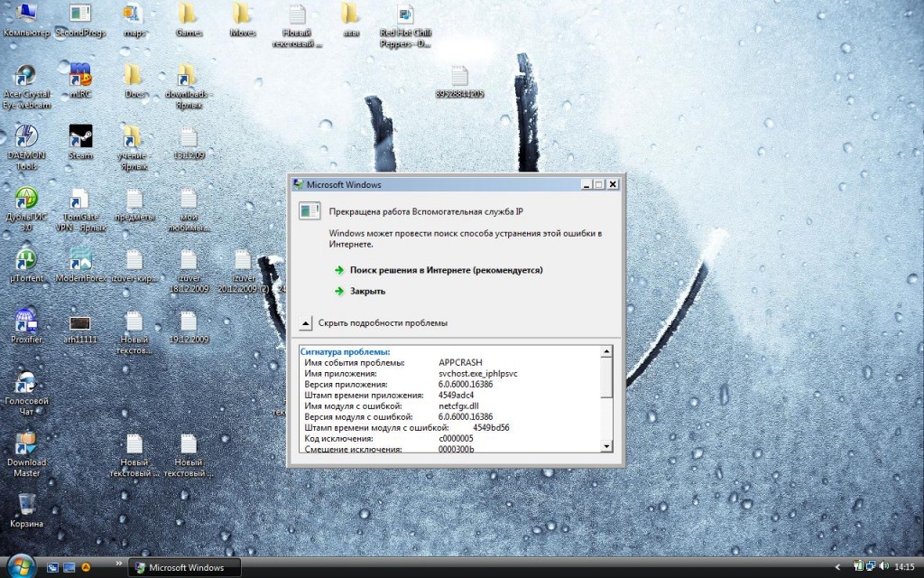Select the предметы text file icon
The image size is (924, 578).
point(134,203)
